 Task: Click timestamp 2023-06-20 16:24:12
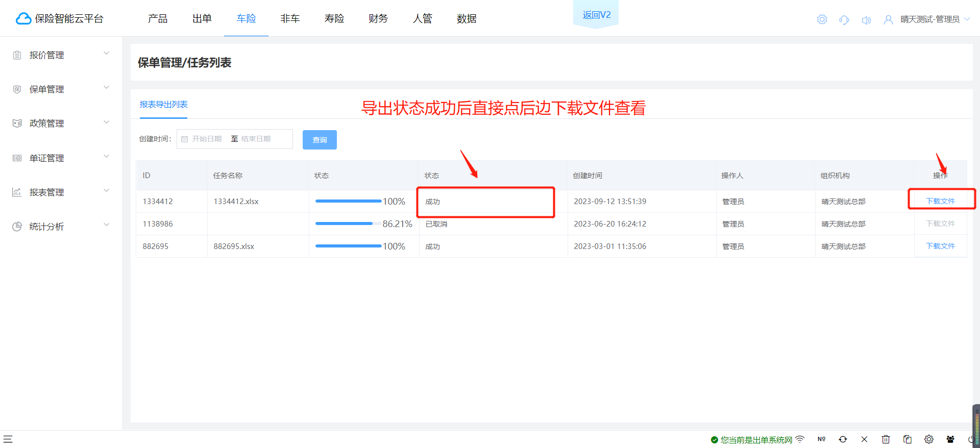click(610, 224)
